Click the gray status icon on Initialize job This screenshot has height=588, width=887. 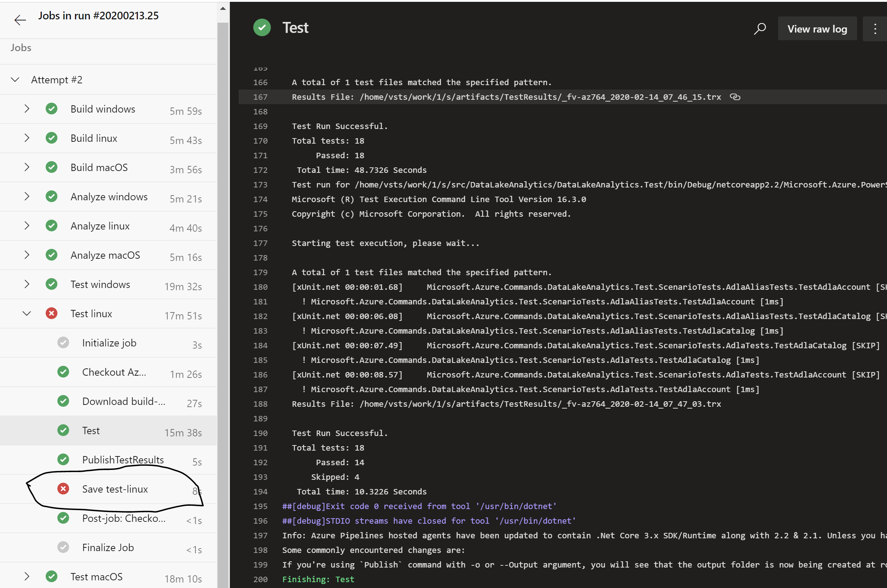click(63, 342)
